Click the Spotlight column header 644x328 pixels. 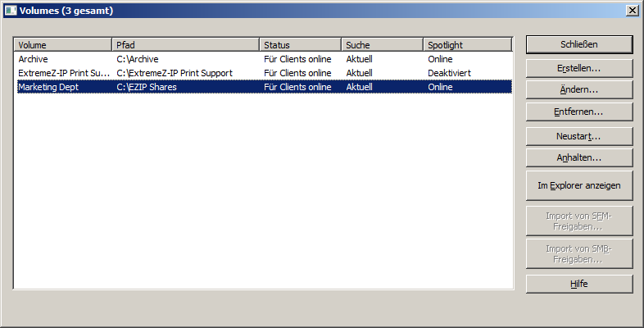point(467,45)
